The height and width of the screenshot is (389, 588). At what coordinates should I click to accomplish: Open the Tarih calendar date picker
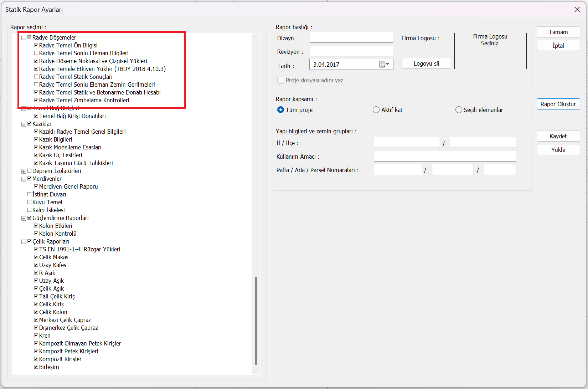[x=384, y=65]
